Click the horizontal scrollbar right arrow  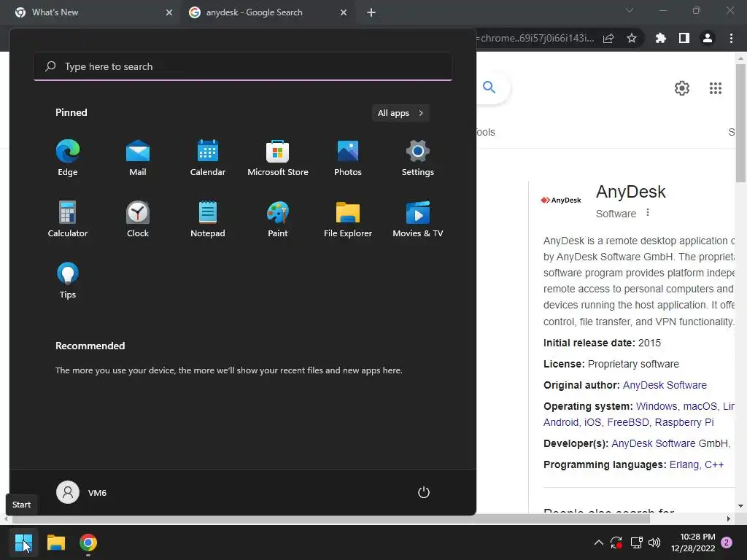(x=729, y=519)
